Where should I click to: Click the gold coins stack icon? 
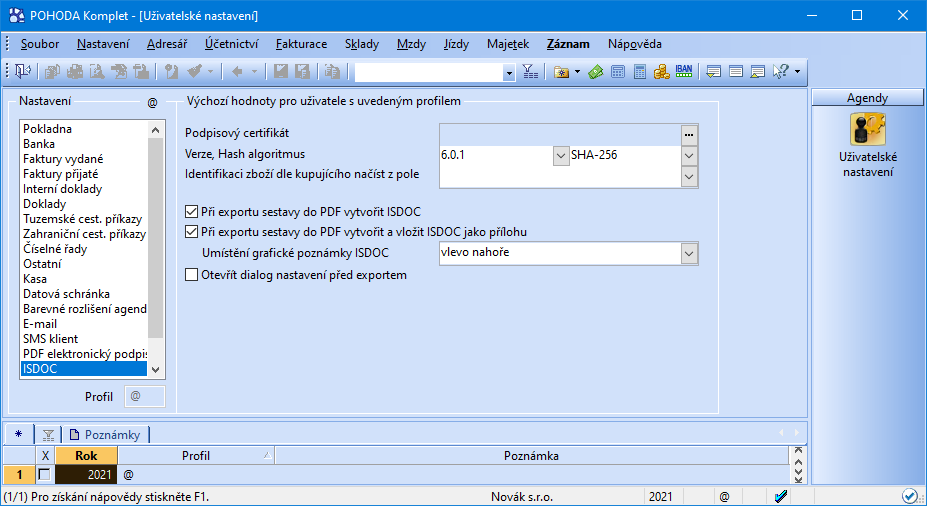pos(662,72)
